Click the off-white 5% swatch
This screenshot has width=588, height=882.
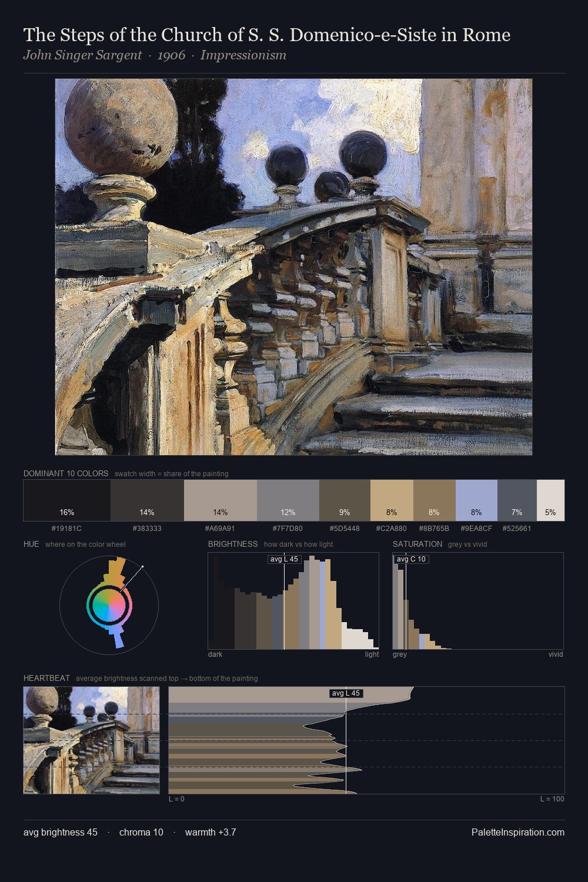click(550, 500)
